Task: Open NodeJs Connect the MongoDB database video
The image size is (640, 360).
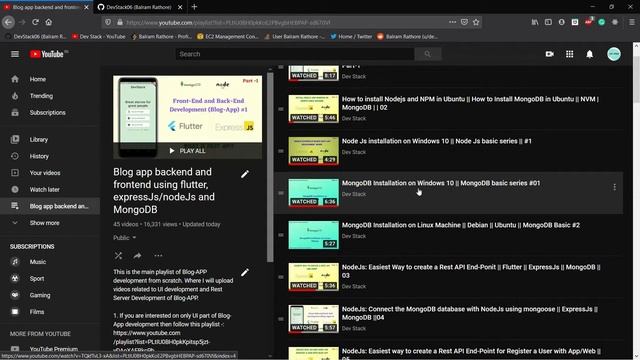Action: [x=469, y=313]
